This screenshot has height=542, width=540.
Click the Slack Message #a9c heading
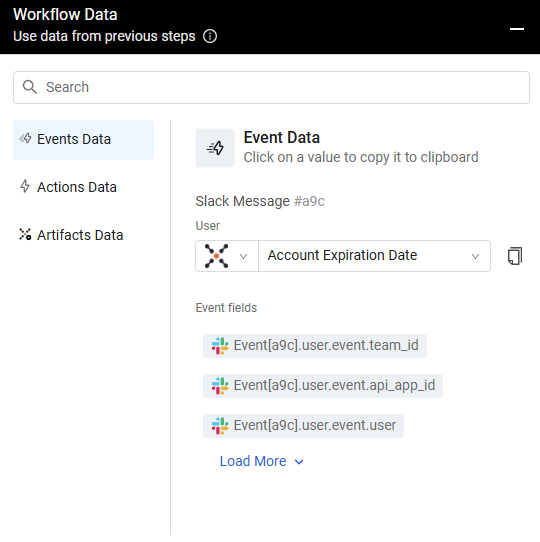point(260,201)
